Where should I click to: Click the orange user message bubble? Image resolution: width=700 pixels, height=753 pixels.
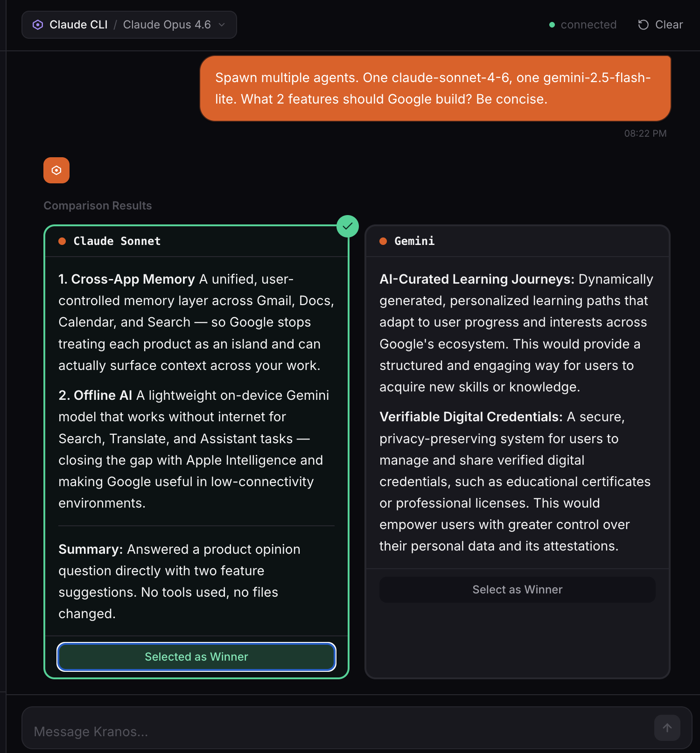[x=435, y=89]
